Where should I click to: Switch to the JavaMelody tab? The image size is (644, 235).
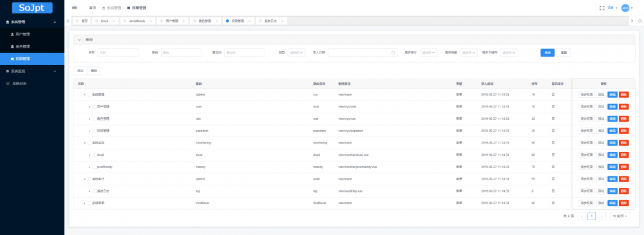click(137, 21)
